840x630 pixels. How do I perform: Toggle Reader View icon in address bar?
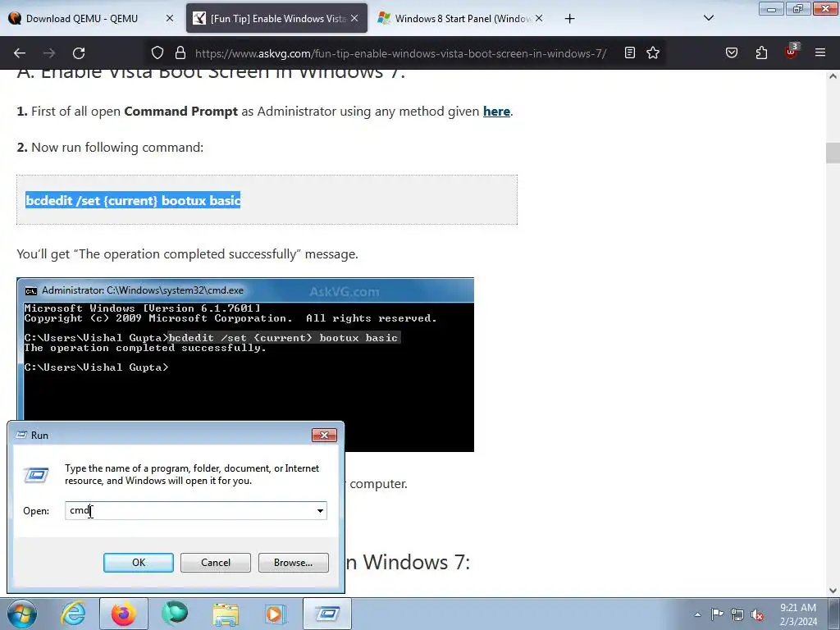pos(630,52)
